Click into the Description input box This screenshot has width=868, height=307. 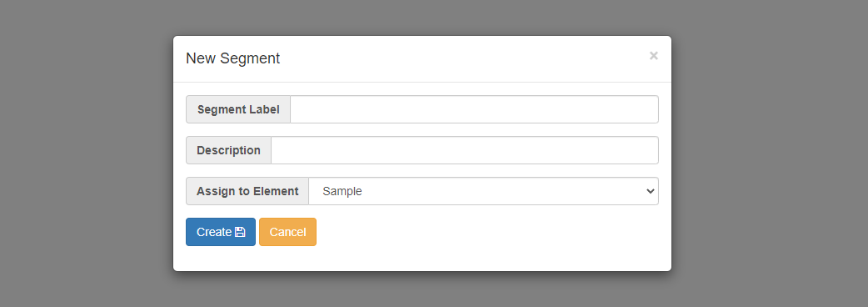pyautogui.click(x=465, y=150)
